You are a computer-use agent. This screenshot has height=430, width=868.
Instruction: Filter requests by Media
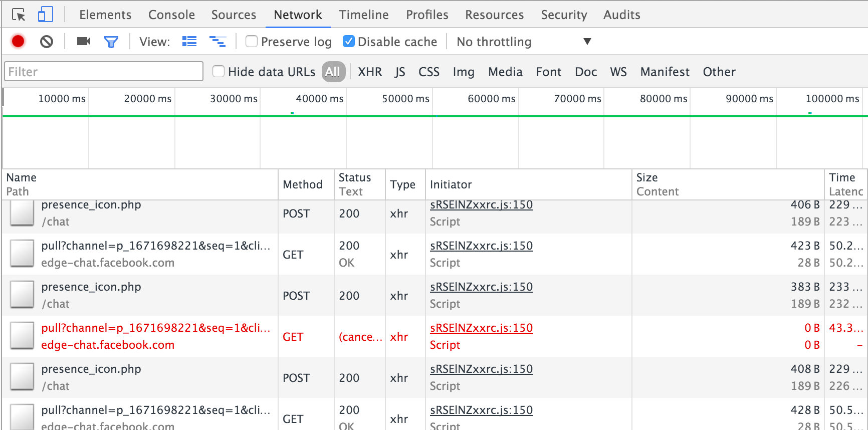tap(505, 72)
